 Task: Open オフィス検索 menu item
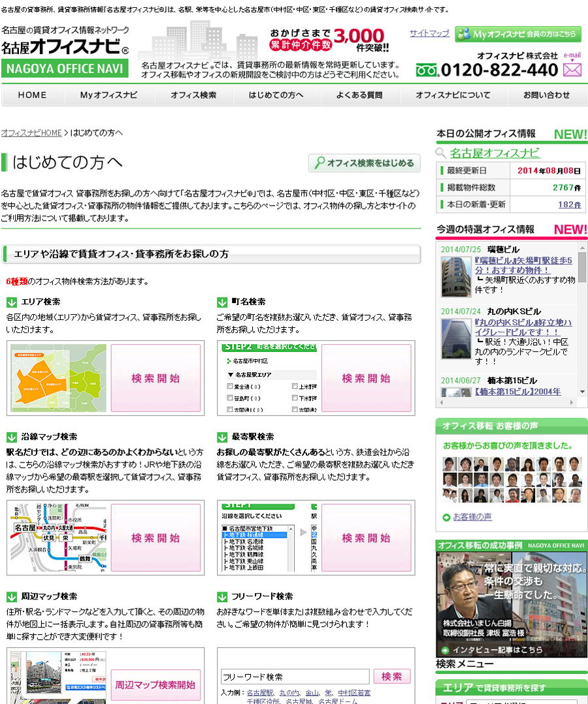pos(193,95)
